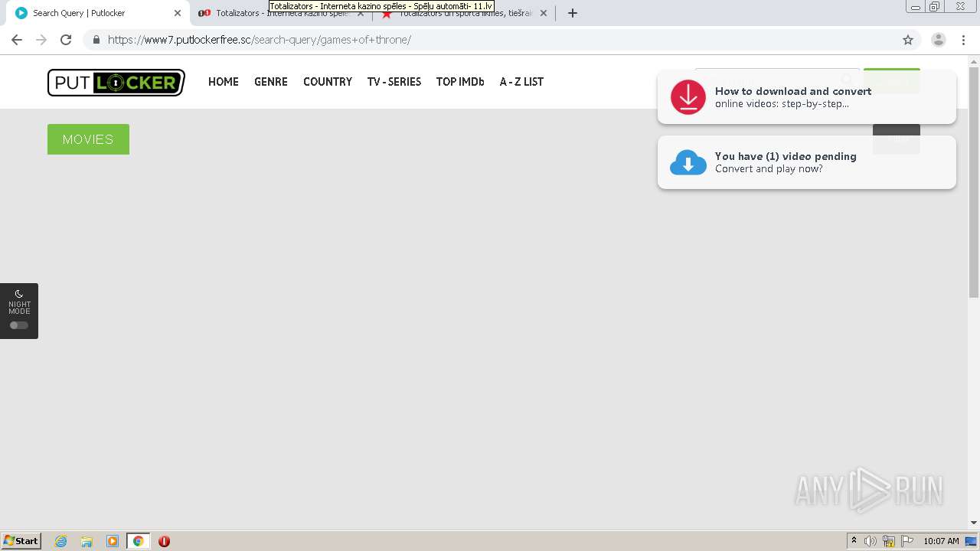View site security lock information
The image size is (980, 551).
pyautogui.click(x=96, y=40)
